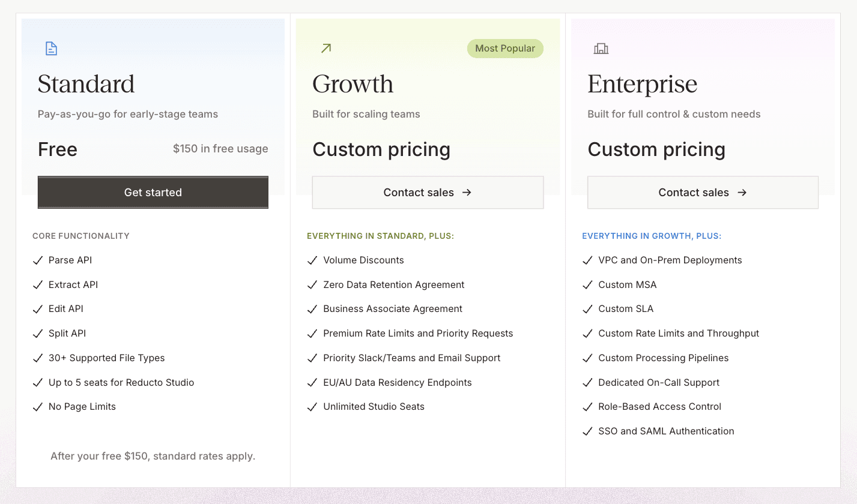Click "EVERYTHING IN STANDARD, PLUS:" label
This screenshot has height=504, width=857.
pos(381,236)
